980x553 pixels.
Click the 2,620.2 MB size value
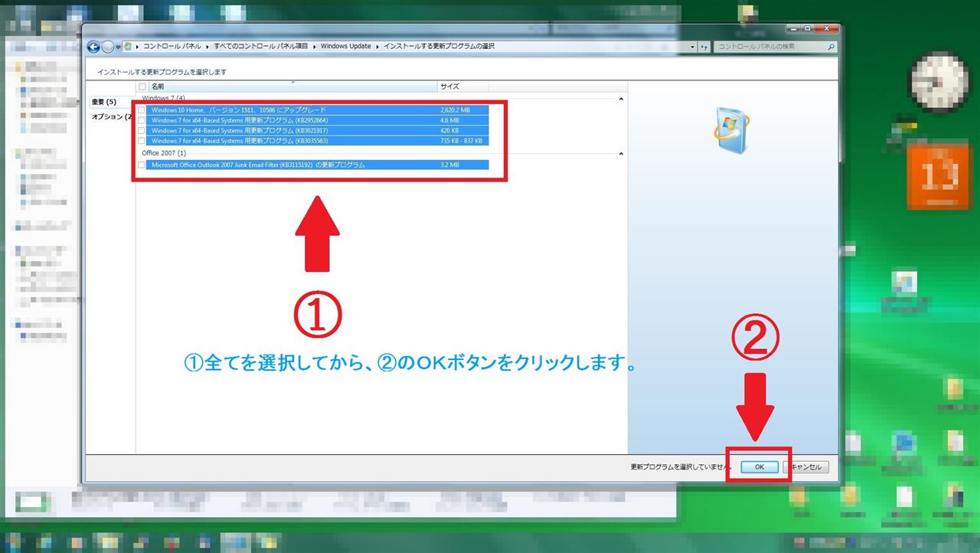coord(456,110)
